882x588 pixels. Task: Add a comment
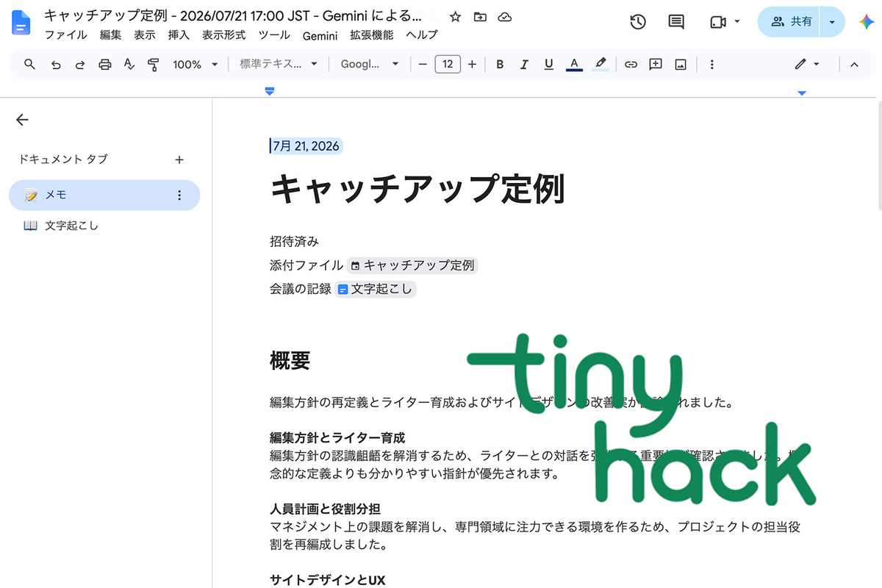click(656, 65)
